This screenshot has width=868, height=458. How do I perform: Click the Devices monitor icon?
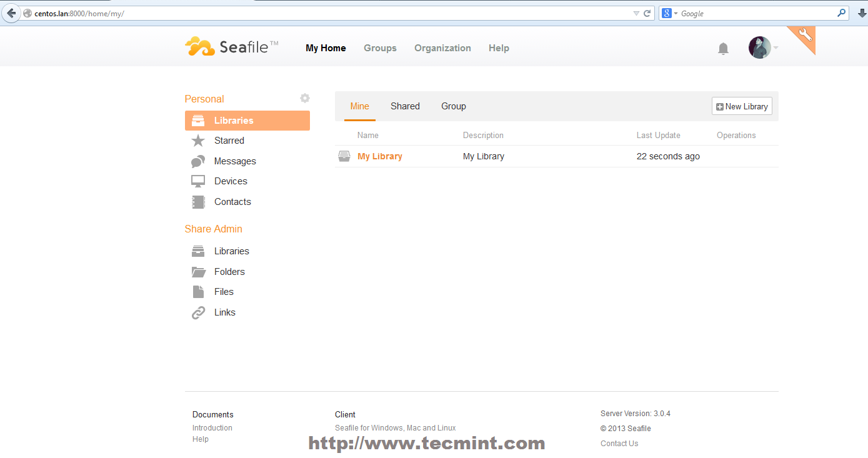point(198,181)
